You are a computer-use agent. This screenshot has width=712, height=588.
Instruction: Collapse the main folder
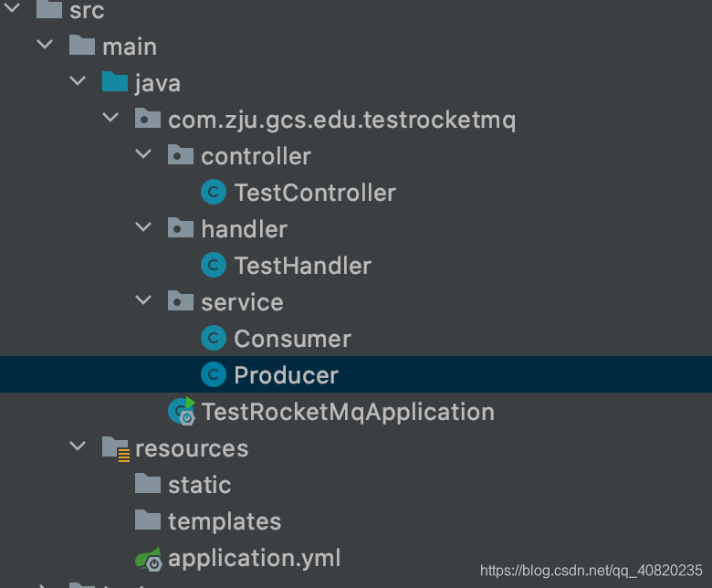click(x=45, y=47)
